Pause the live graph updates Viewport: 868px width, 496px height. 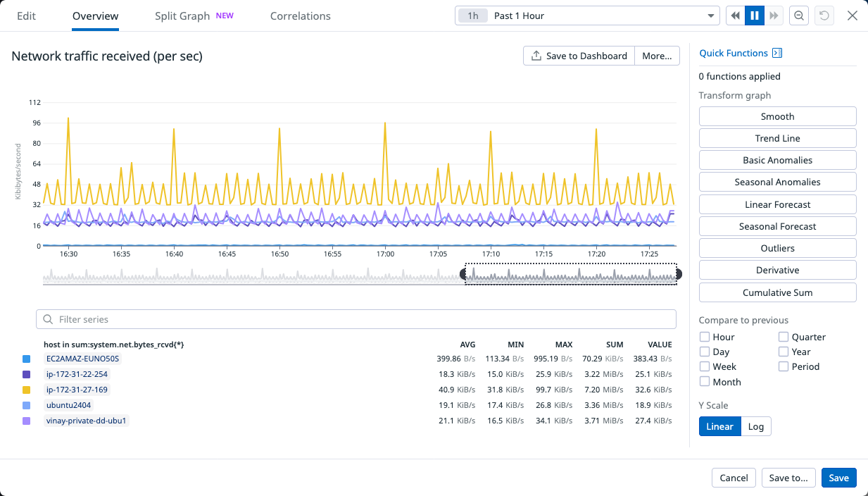755,15
